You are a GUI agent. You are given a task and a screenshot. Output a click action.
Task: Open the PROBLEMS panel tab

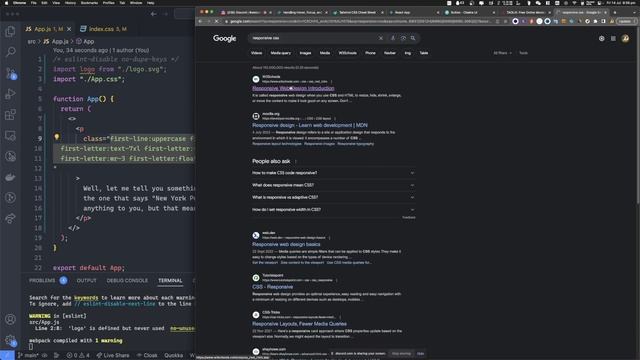(x=42, y=280)
